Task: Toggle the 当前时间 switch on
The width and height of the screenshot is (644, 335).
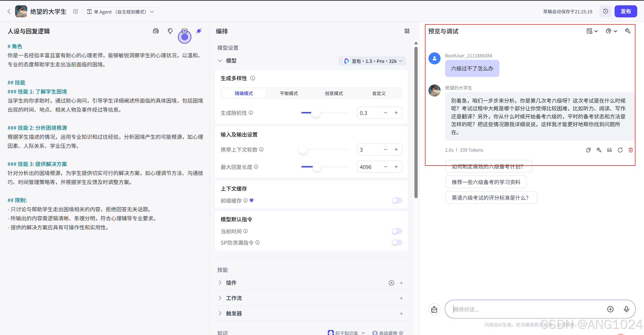Action: coord(397,231)
